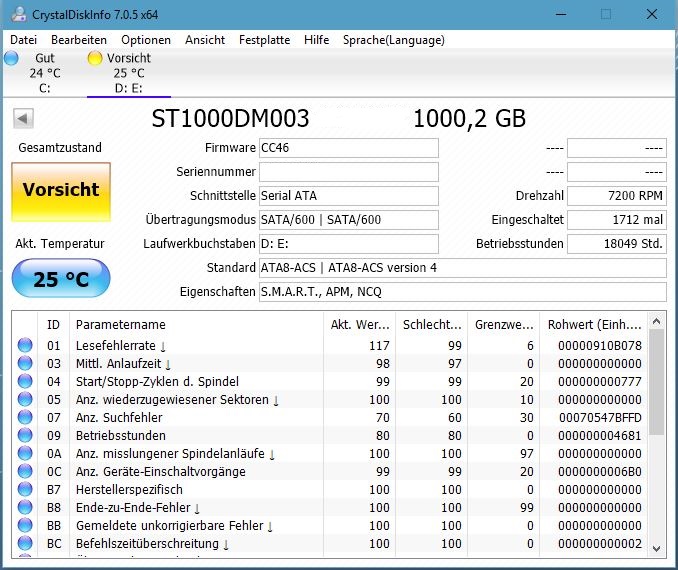Click the Herstellerspezifisch parameter name

coord(129,490)
